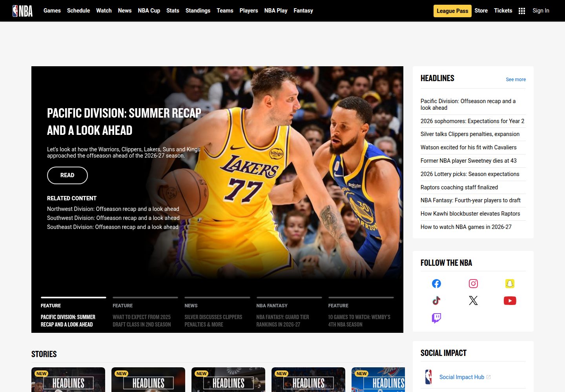
Task: Go to Watch in navigation
Action: pyautogui.click(x=104, y=11)
